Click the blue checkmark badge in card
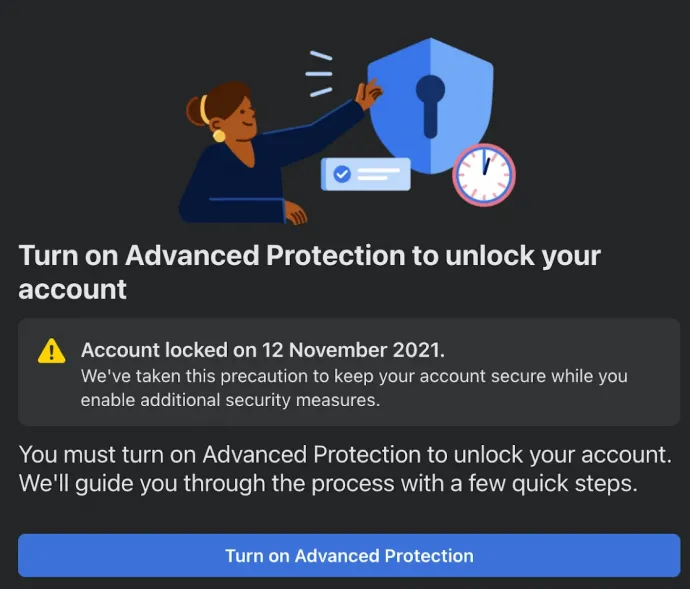The width and height of the screenshot is (690, 589). (x=342, y=174)
